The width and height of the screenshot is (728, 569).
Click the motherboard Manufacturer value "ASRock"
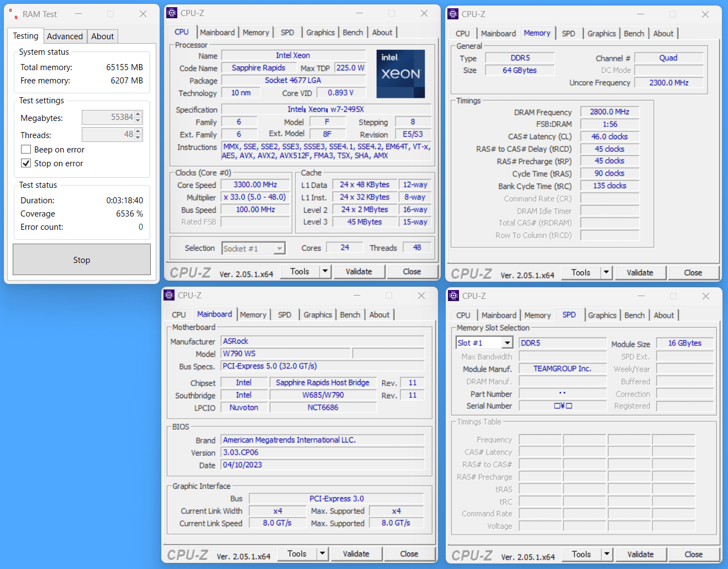click(x=323, y=341)
